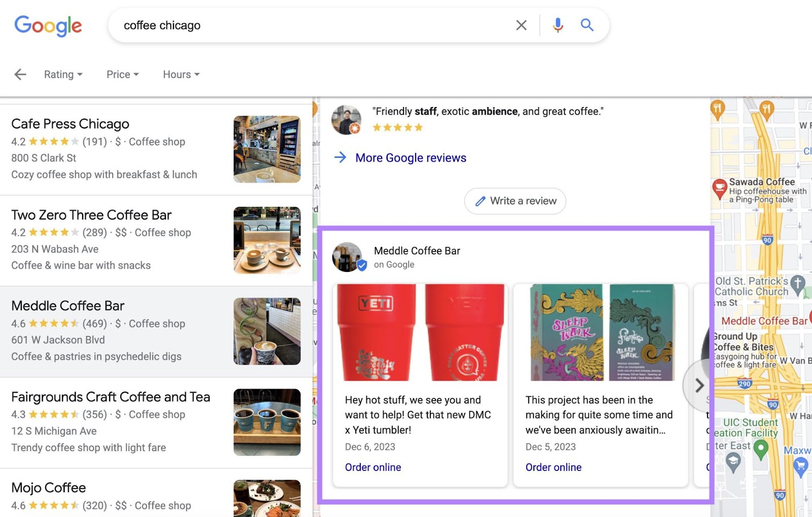Go back using the left arrow
Image resolution: width=812 pixels, height=517 pixels.
20,75
